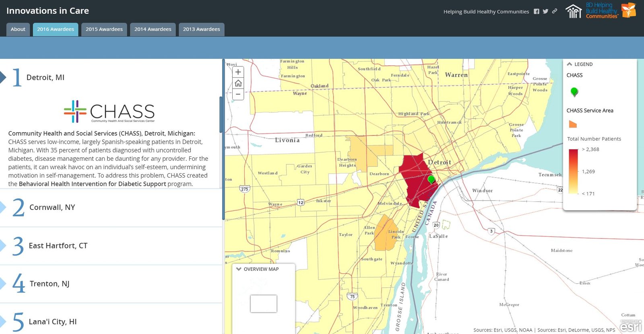Zoom in on the map
The image size is (644, 334).
238,72
